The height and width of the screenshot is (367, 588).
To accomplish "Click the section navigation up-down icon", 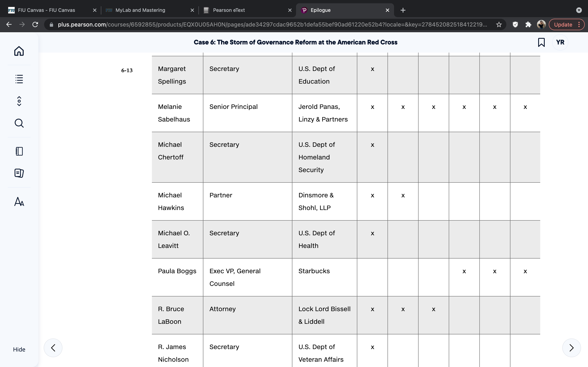I will (19, 101).
